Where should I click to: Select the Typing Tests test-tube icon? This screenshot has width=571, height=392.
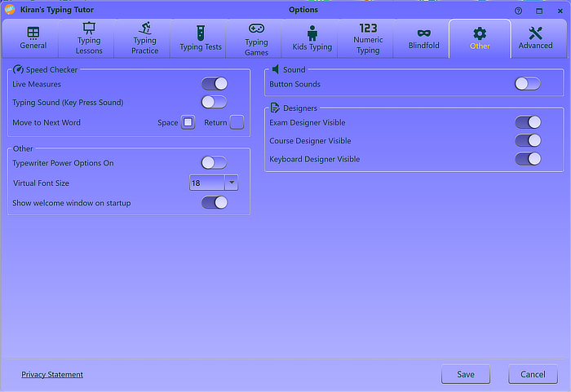[201, 33]
